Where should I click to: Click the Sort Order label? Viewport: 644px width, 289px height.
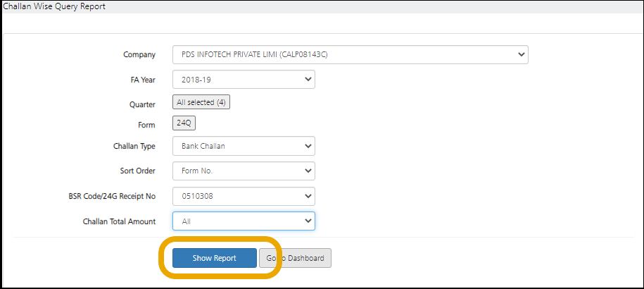[x=138, y=171]
